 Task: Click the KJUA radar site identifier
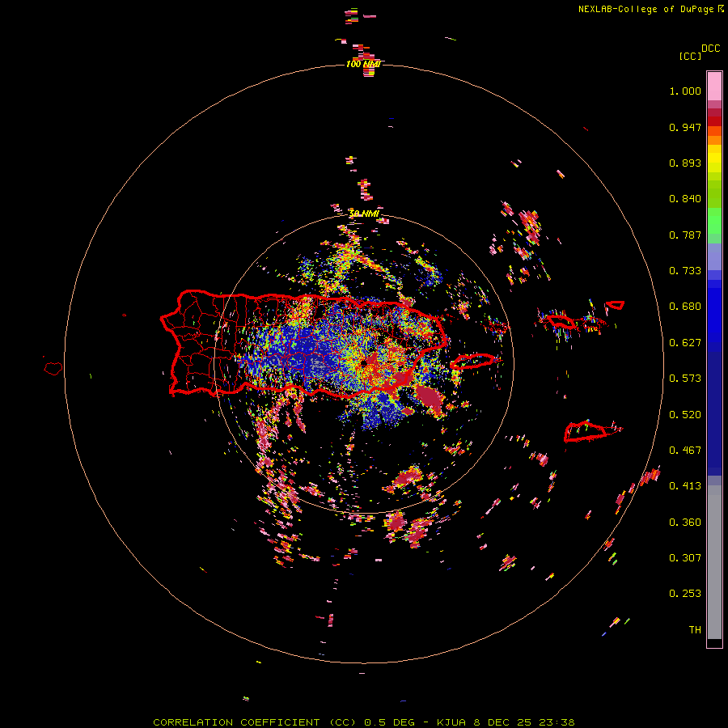(x=453, y=722)
